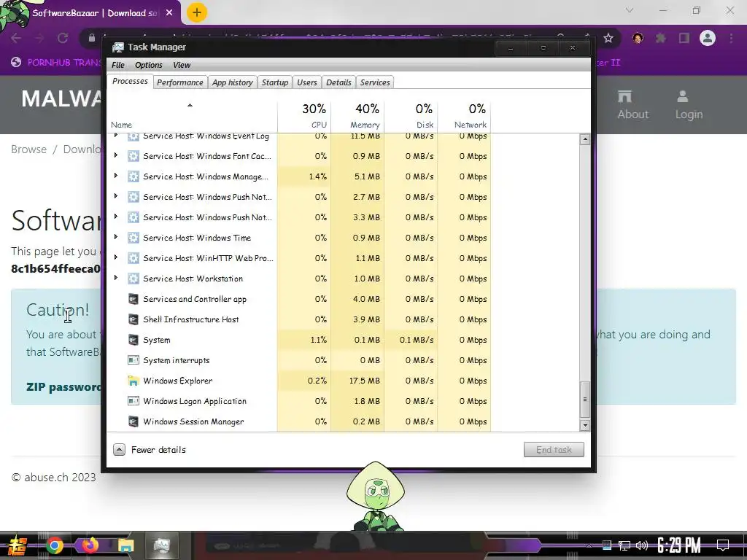The image size is (747, 560).
Task: Click the Services and Controller app icon
Action: [133, 299]
